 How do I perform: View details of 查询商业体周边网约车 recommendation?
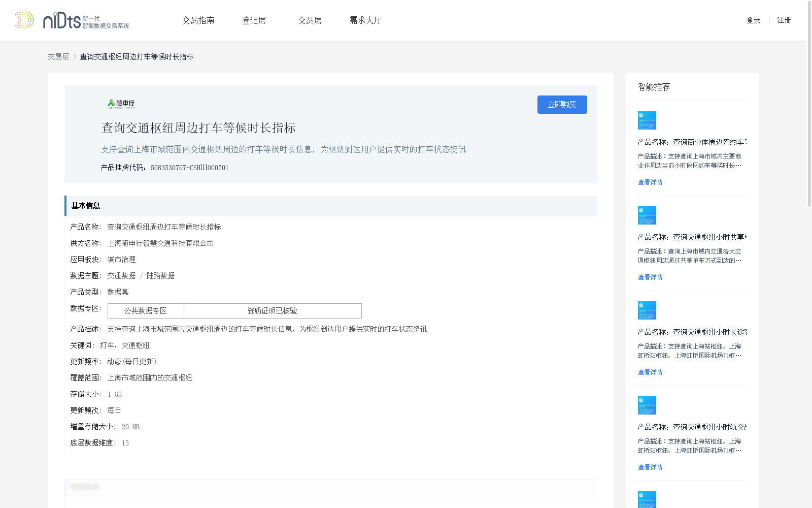click(650, 182)
